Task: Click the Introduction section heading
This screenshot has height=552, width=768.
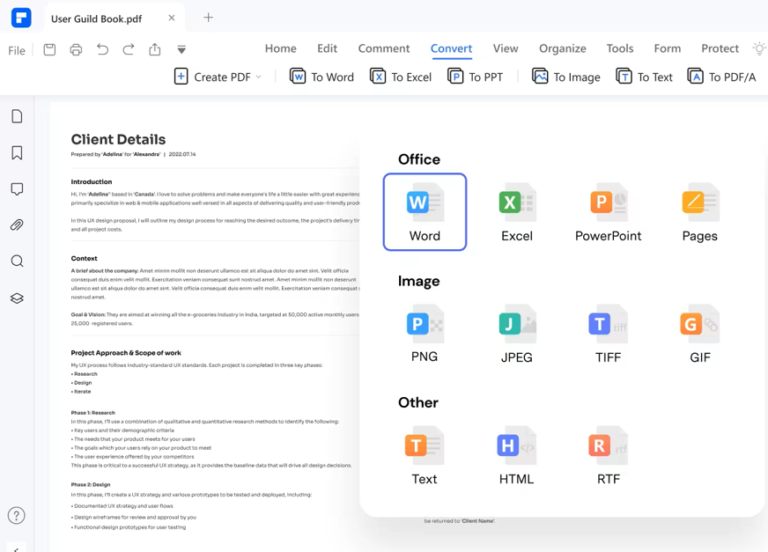Action: click(x=92, y=182)
